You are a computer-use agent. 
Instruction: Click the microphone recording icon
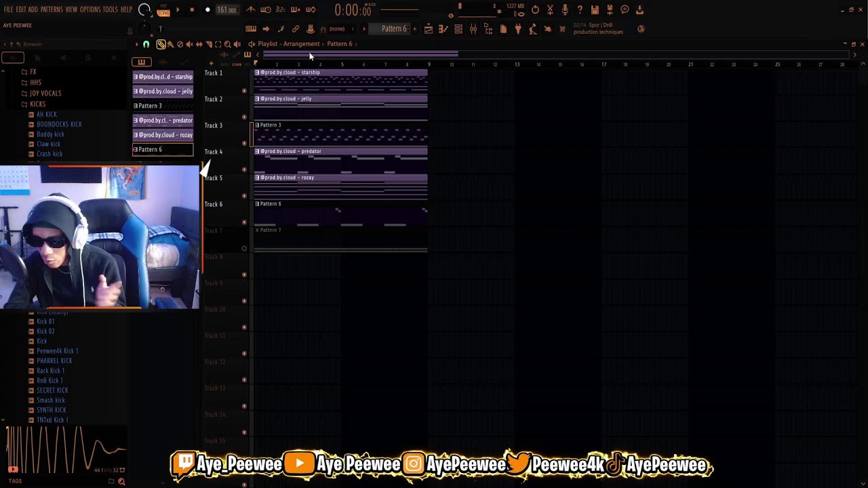point(565,9)
